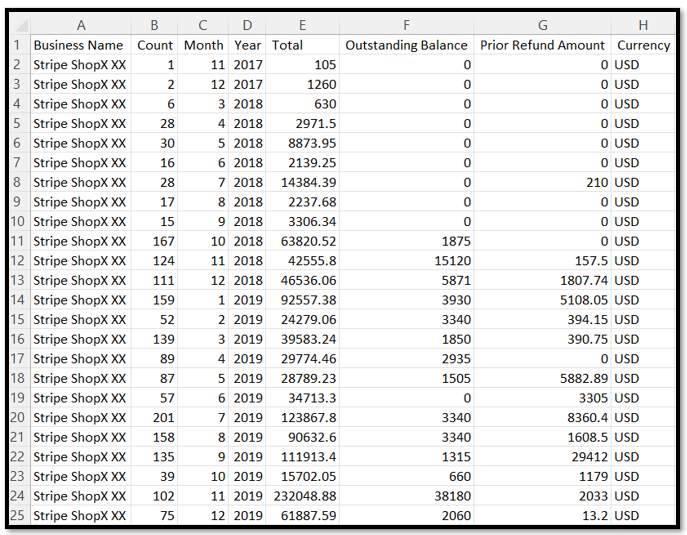Select row 13 header
This screenshot has width=687, height=535.
pos(20,280)
